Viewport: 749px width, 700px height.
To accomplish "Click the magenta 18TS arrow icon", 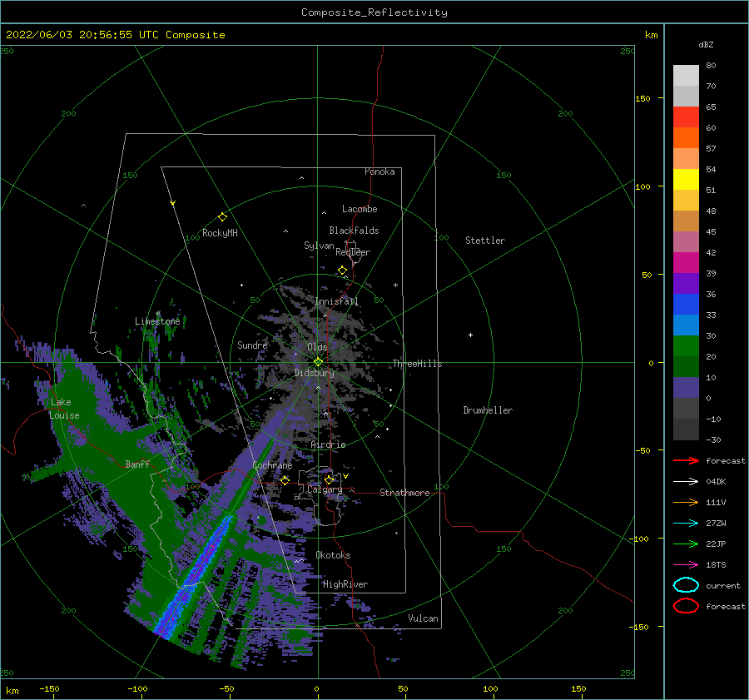I will (686, 565).
